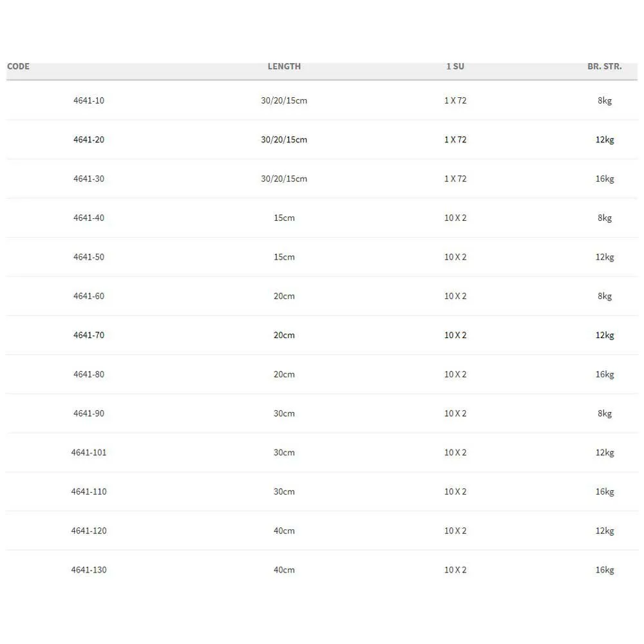Screen dimensions: 644x644
Task: Select the code 4641-60 entry
Action: [x=89, y=296]
